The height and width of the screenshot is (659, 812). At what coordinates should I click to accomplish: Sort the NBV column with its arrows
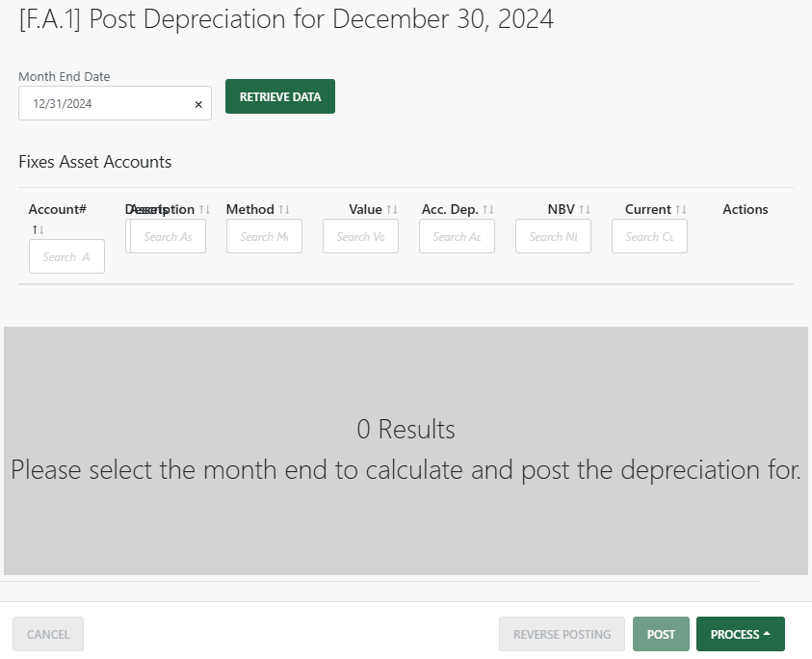pyautogui.click(x=585, y=209)
